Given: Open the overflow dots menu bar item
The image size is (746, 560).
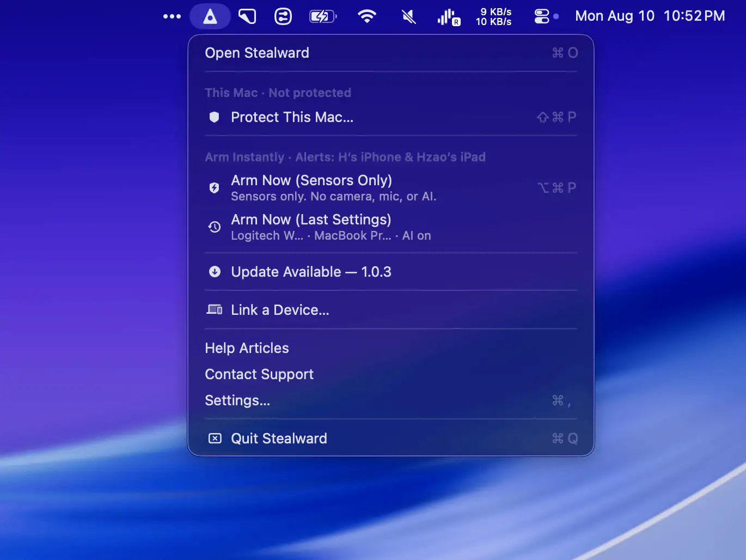Looking at the screenshot, I should (x=172, y=16).
